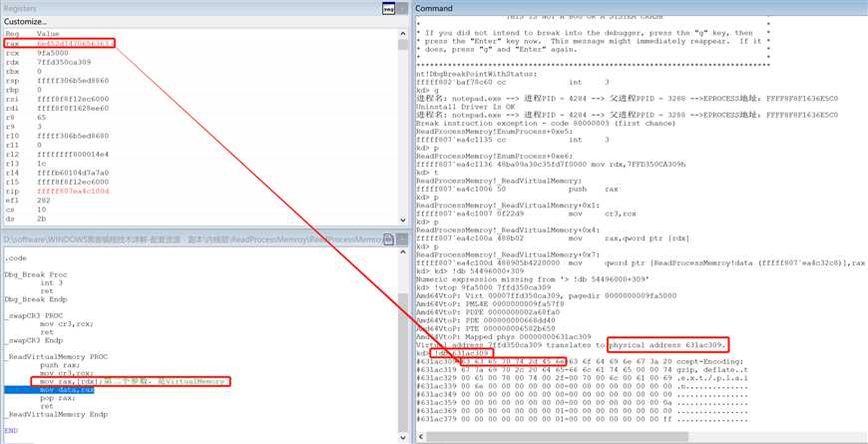Select the r12 value ffffffff800014e4
This screenshot has width=868, height=444.
click(73, 155)
